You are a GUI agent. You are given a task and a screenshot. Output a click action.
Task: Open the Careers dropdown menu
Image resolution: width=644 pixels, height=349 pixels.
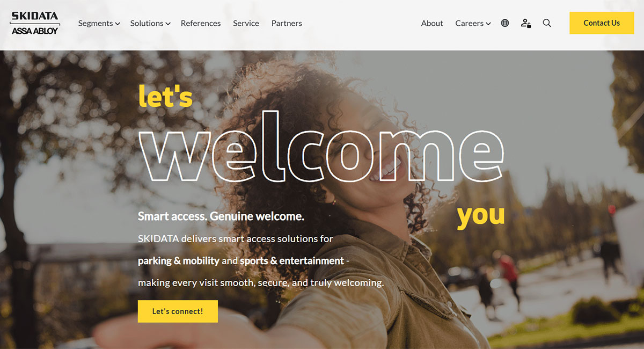[473, 23]
